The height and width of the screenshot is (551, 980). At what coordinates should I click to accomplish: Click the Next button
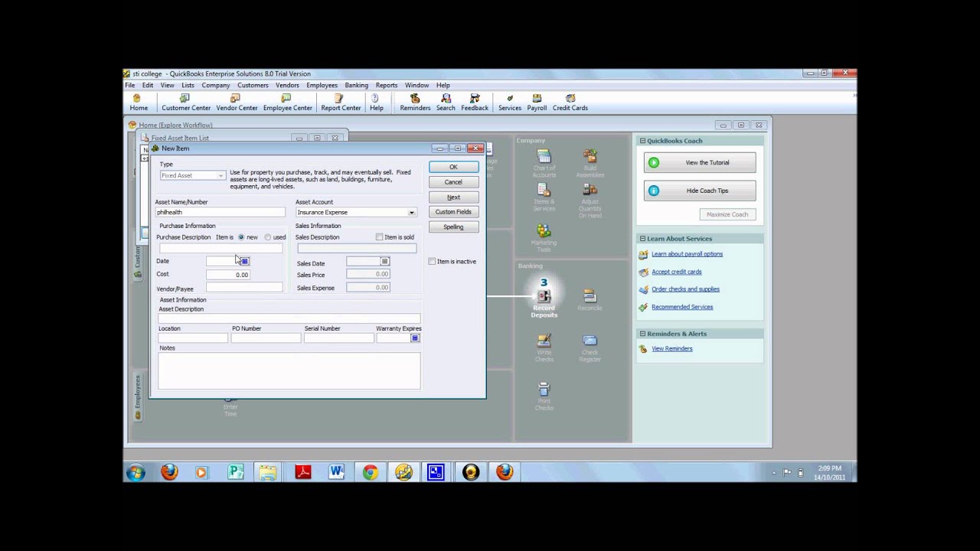point(453,197)
